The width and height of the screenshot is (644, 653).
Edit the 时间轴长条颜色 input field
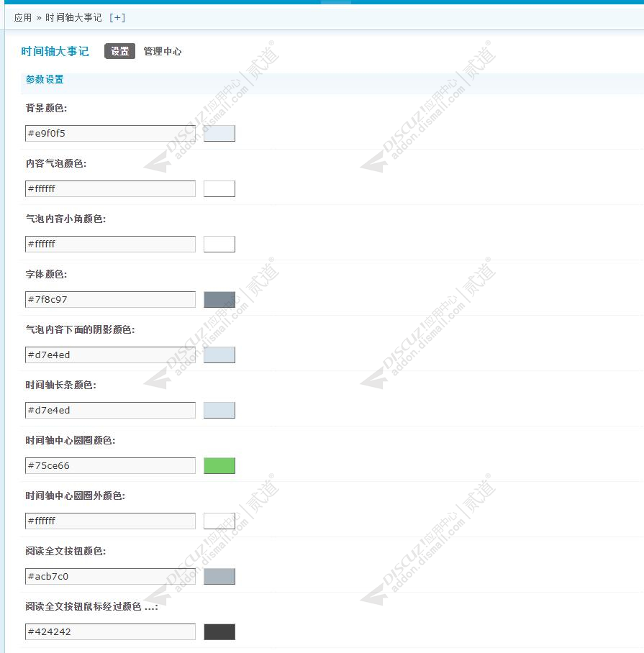coord(110,410)
